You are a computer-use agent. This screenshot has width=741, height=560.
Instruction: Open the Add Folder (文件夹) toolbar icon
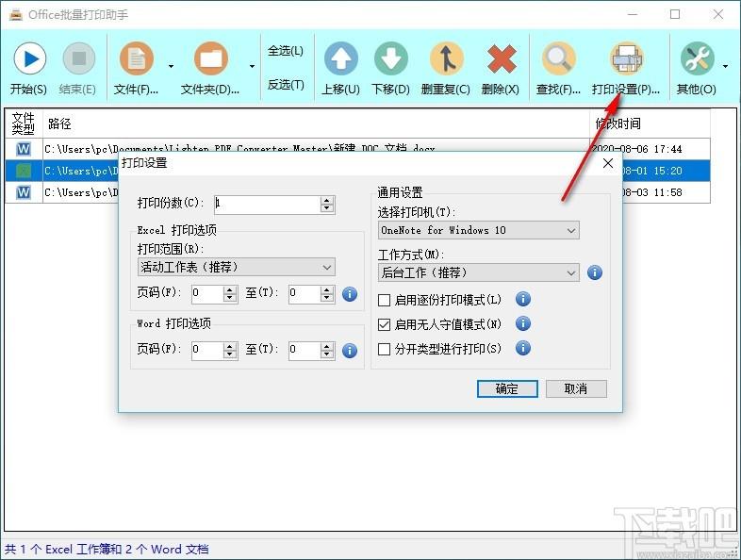click(211, 58)
